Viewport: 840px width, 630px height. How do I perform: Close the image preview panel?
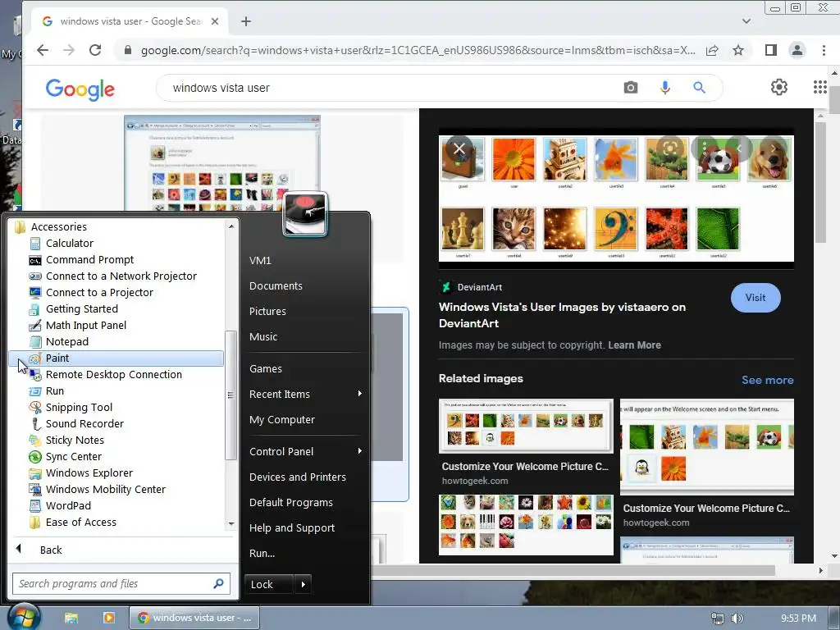(459, 148)
